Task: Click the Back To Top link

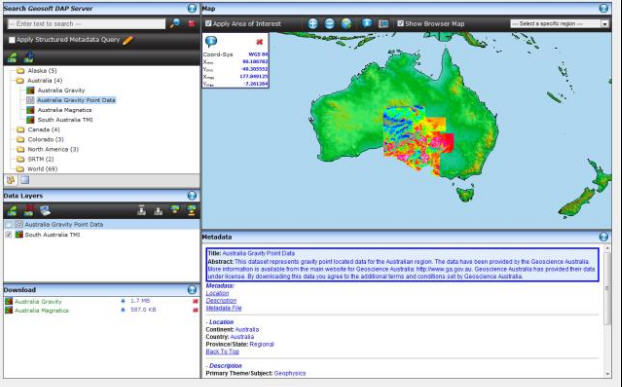Action: tap(222, 352)
